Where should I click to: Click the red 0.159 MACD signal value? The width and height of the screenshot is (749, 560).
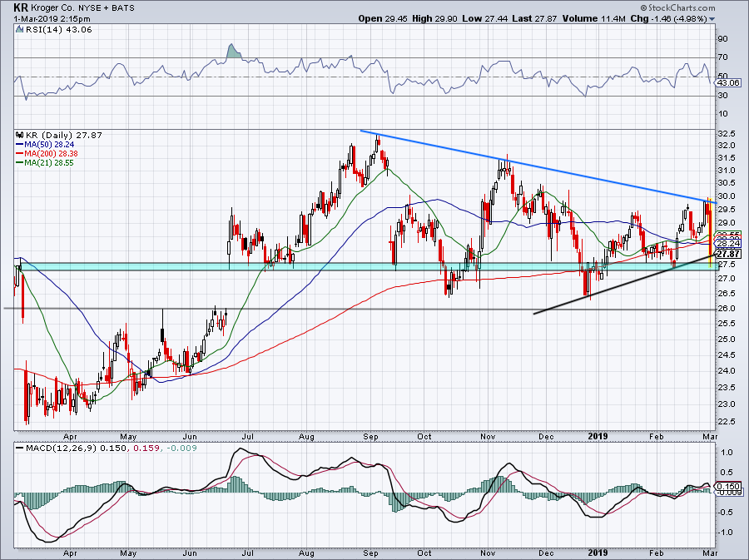point(146,448)
